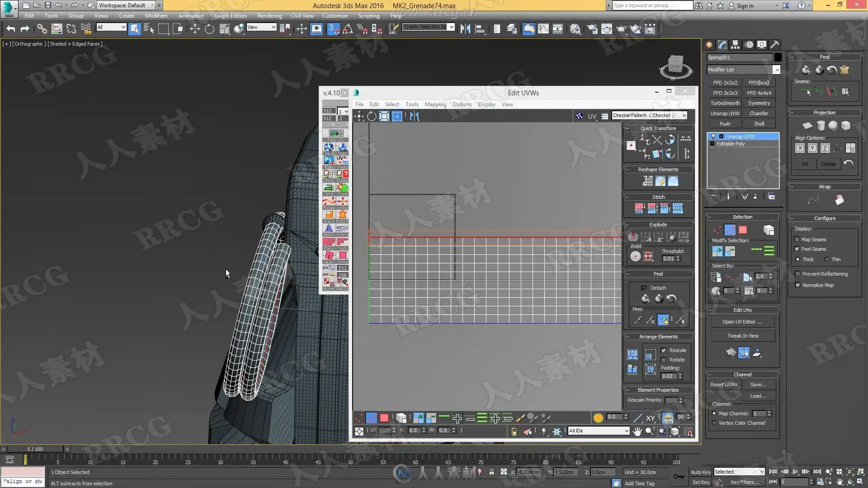868x488 pixels.
Task: Click Freeform Mode in Edit UVWs toolbar
Action: click(x=397, y=117)
